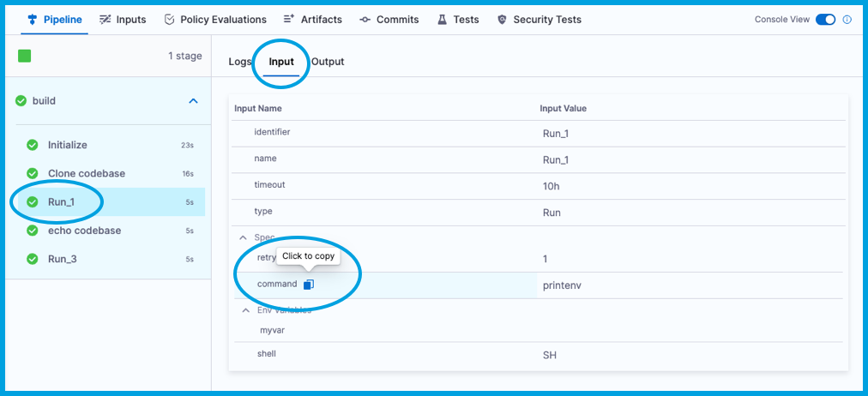Select the Run_1 step

coord(63,202)
